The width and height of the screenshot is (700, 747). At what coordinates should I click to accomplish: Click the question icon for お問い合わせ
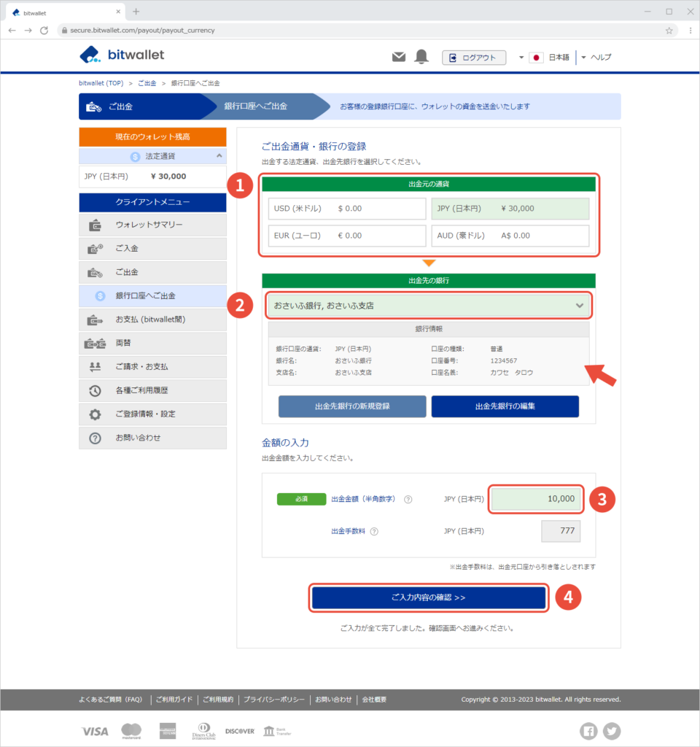tap(96, 438)
